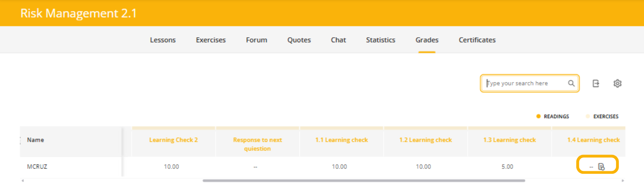
Task: Click the grade review icon under 1.4 Learning check
Action: tap(601, 167)
